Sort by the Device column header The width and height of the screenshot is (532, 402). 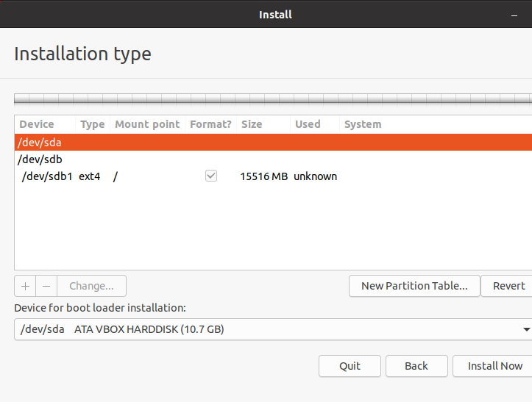tap(37, 124)
